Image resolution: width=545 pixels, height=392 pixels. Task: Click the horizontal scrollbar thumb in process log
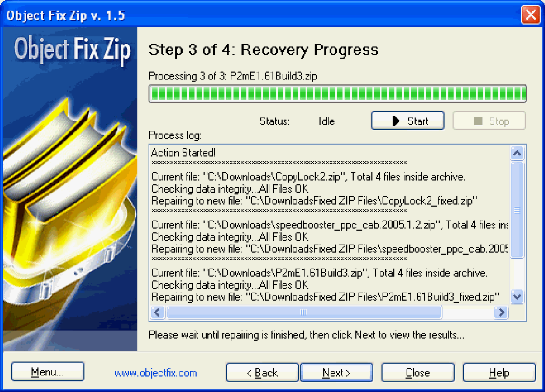click(304, 312)
